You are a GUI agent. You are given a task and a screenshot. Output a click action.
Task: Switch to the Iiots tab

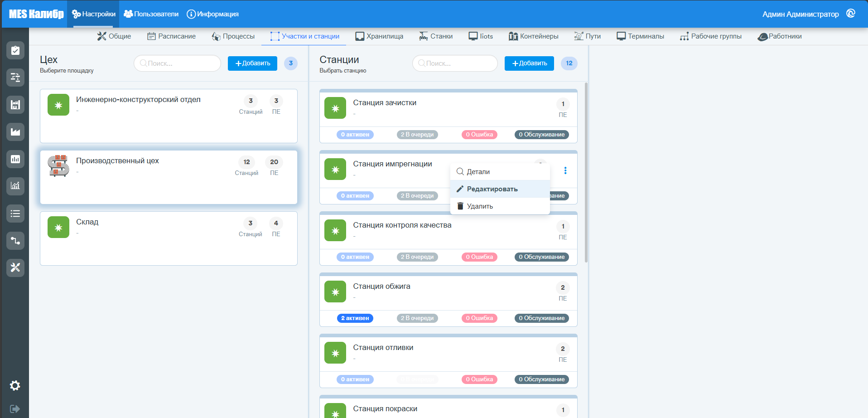point(481,36)
